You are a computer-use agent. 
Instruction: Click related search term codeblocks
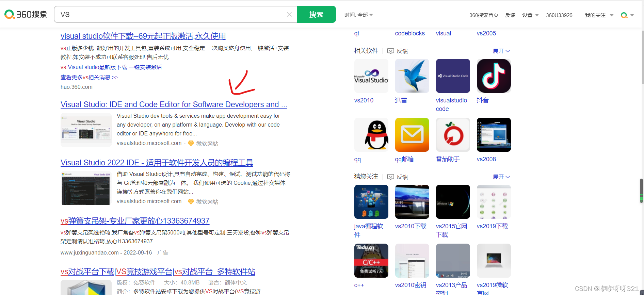[410, 33]
